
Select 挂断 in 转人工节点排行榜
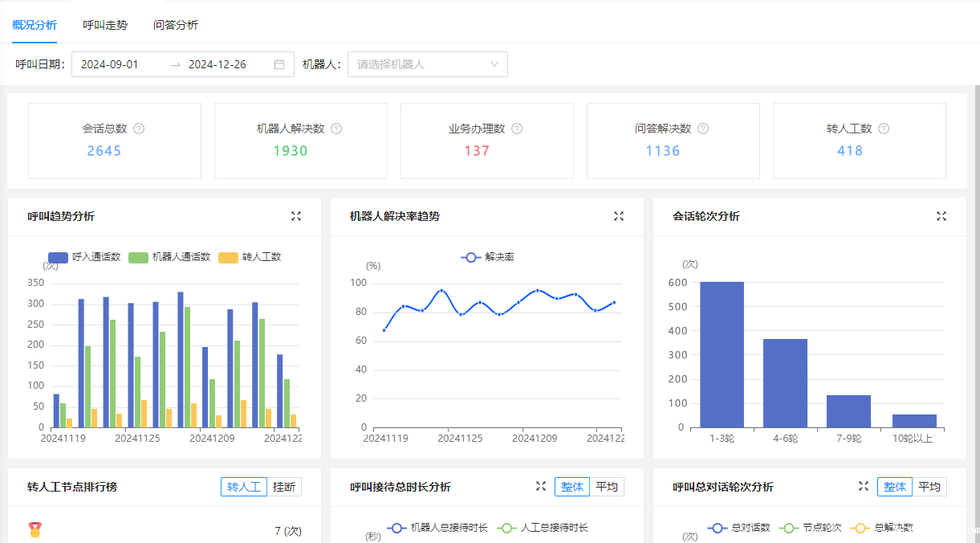[x=284, y=487]
